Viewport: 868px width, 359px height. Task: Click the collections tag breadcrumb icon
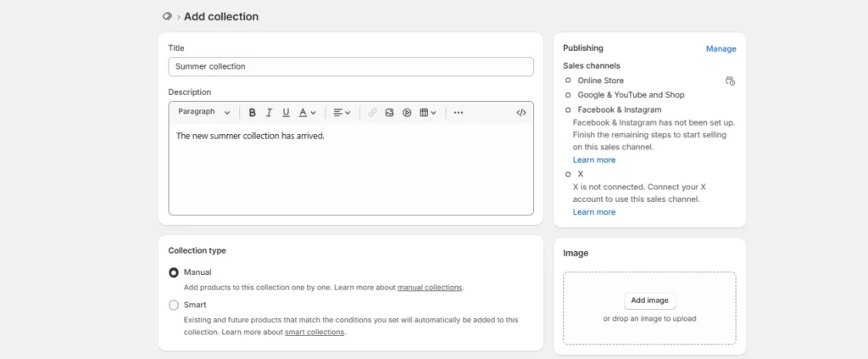coord(167,17)
